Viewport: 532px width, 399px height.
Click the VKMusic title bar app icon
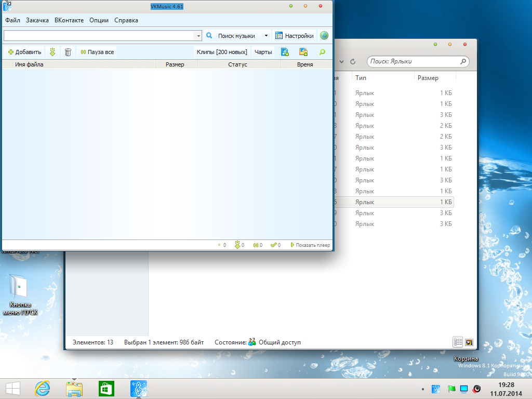[7, 6]
